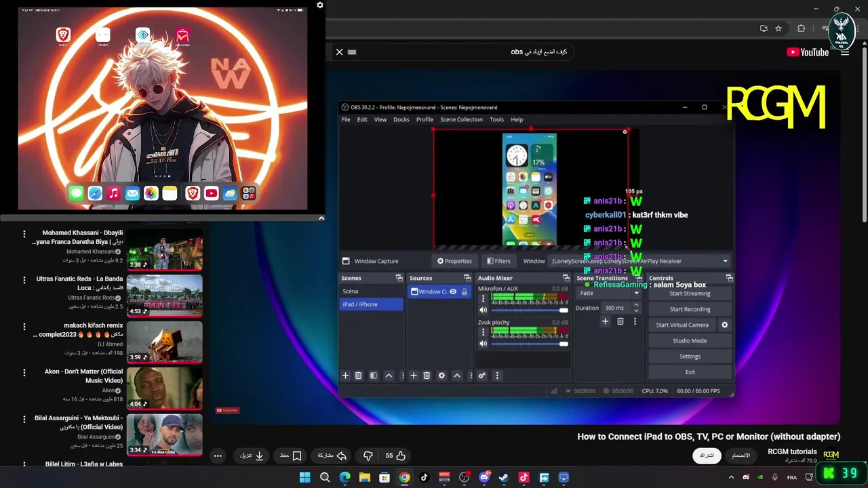
Task: Open Docks menu in the video's OBS window
Action: click(401, 119)
